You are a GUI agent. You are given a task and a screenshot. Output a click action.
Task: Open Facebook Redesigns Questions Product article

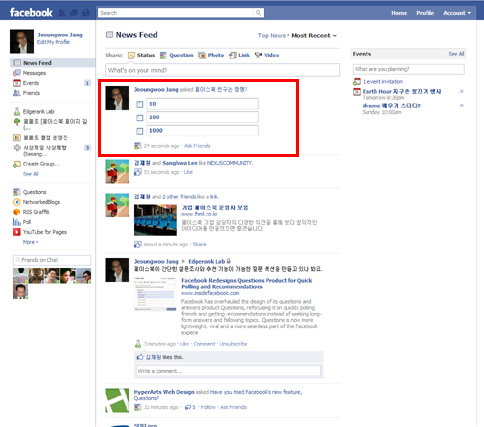coord(247,284)
